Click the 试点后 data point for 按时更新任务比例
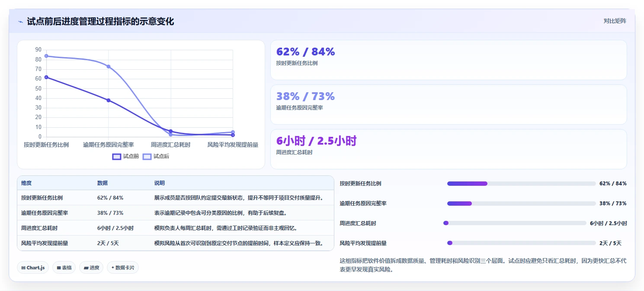The image size is (644, 291). coord(46,56)
